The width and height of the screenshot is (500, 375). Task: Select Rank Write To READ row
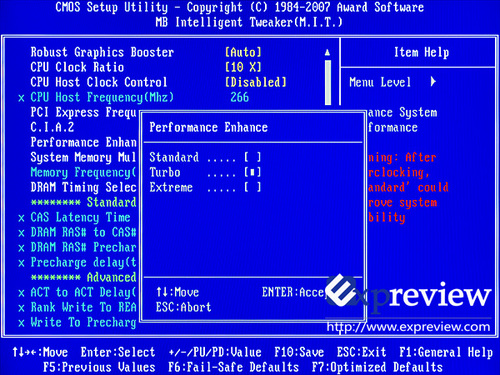click(x=83, y=307)
